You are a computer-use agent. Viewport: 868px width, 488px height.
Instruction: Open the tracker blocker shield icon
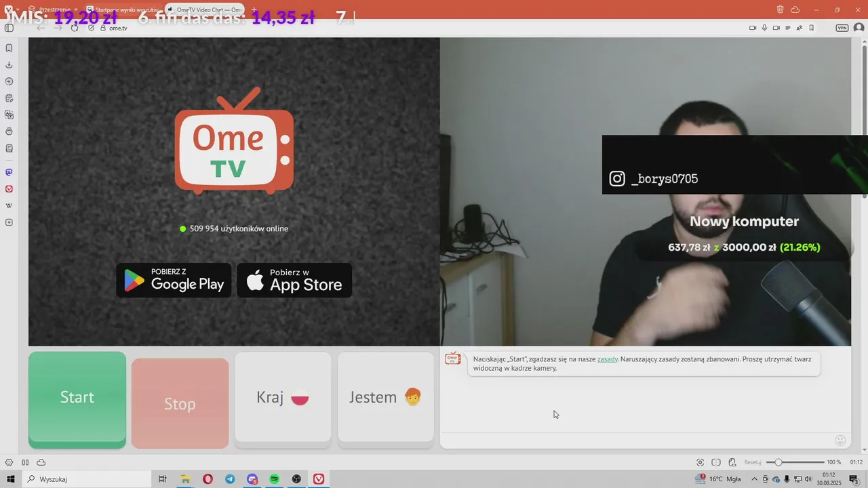coord(92,28)
